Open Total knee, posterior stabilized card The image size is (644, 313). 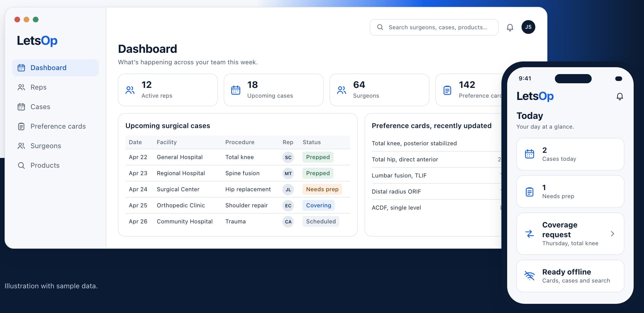tap(436, 143)
